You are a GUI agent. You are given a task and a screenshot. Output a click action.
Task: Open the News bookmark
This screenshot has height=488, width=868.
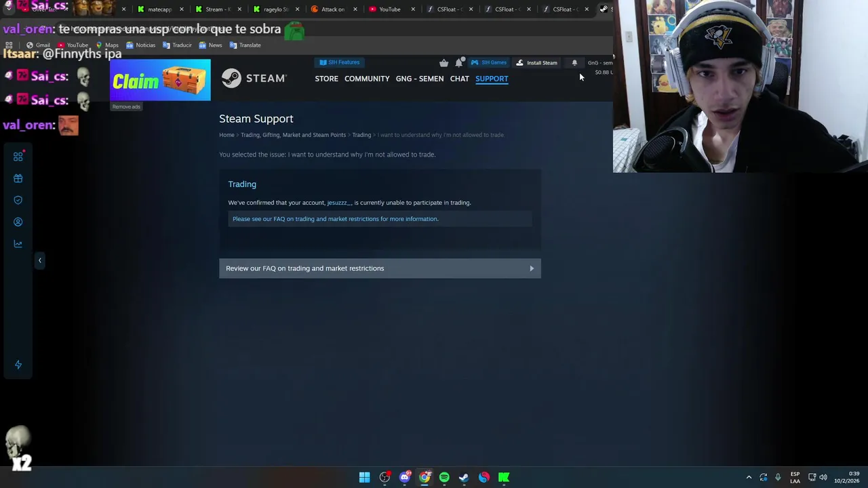[x=210, y=45]
